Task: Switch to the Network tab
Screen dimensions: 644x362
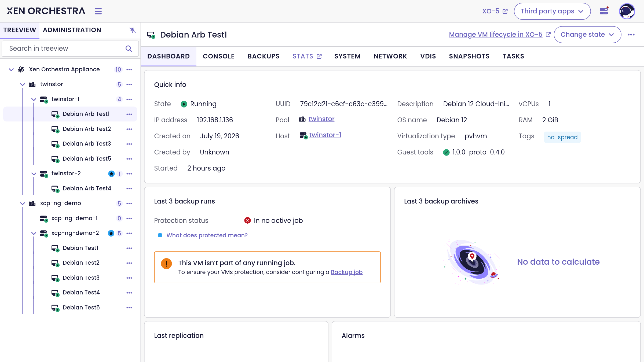Action: pos(390,56)
